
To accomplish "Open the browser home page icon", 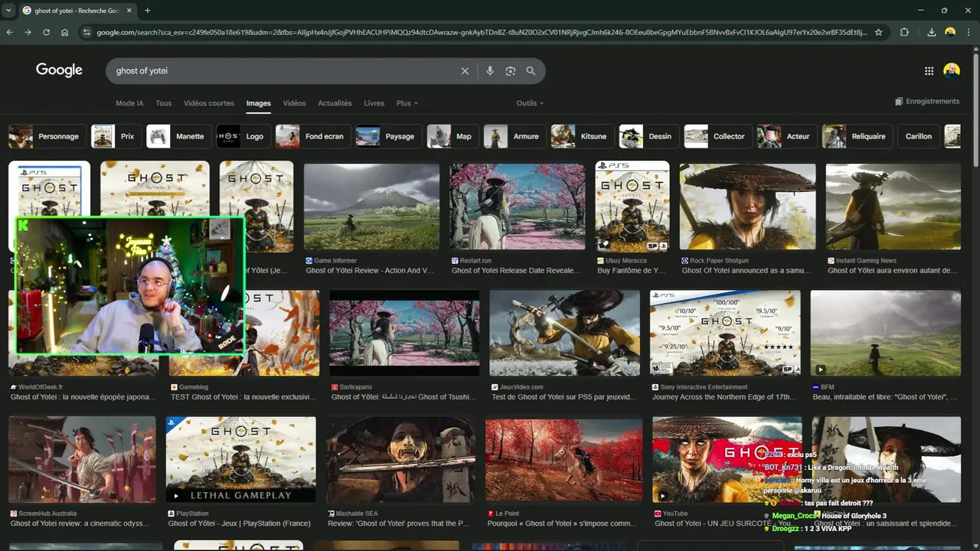I will [64, 32].
